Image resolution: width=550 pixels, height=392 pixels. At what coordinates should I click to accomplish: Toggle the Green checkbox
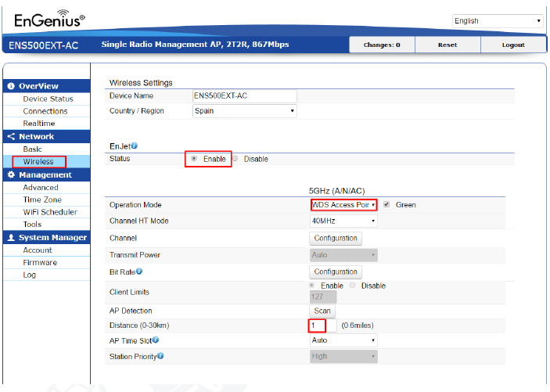tap(386, 204)
